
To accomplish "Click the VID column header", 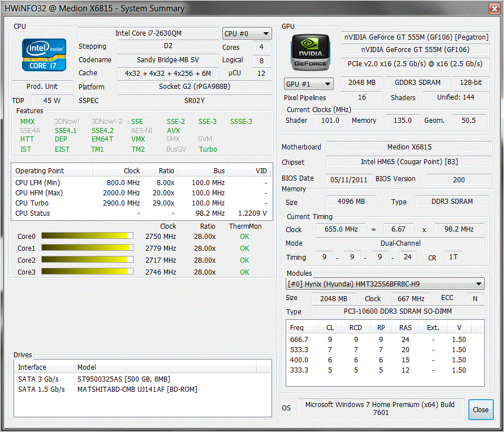I will (250, 170).
